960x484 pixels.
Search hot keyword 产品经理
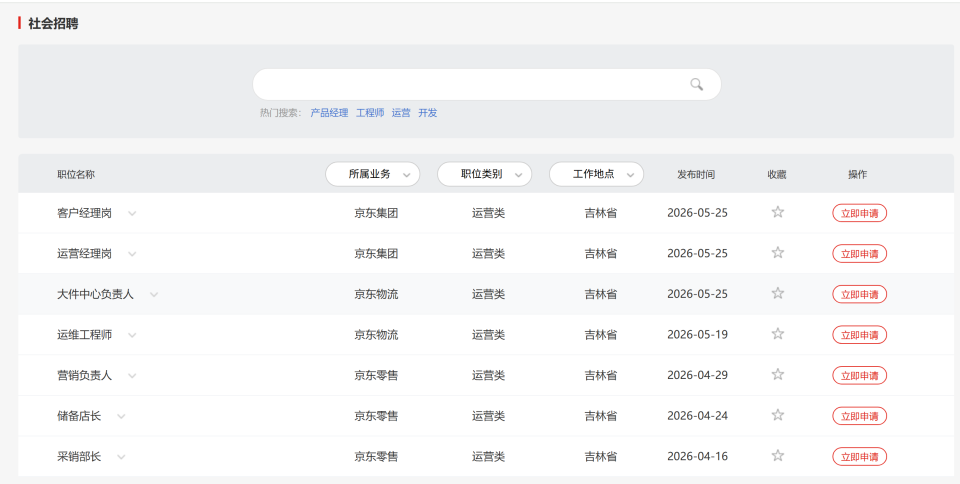(x=329, y=113)
